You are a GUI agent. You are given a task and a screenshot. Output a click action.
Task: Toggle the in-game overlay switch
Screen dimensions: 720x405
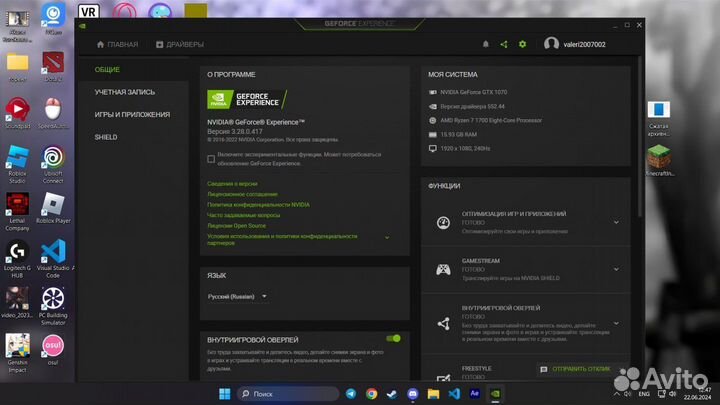point(393,338)
